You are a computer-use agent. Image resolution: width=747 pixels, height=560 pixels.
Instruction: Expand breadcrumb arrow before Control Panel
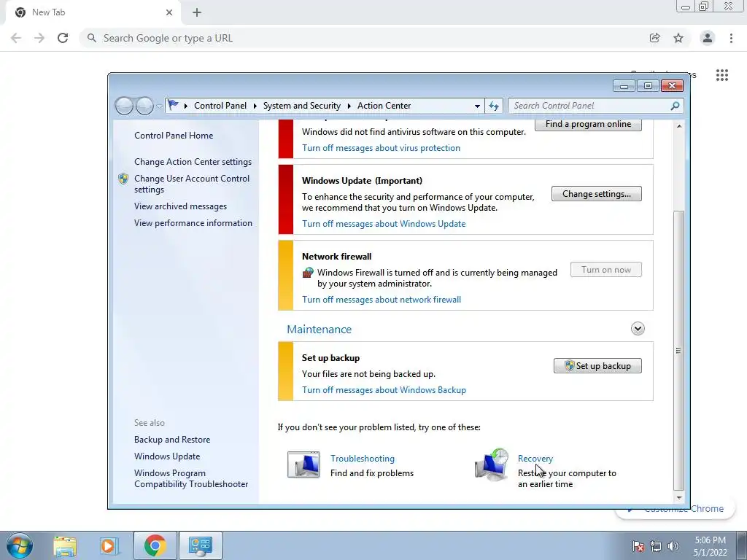186,106
